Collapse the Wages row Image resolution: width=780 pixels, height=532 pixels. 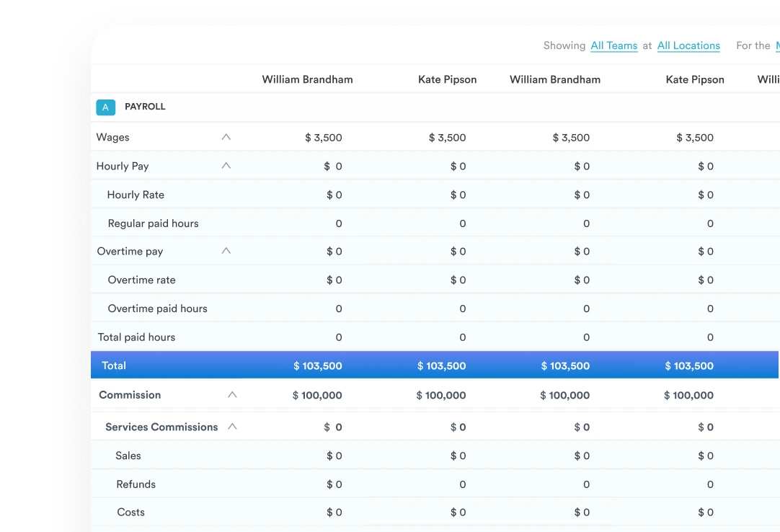pyautogui.click(x=226, y=137)
